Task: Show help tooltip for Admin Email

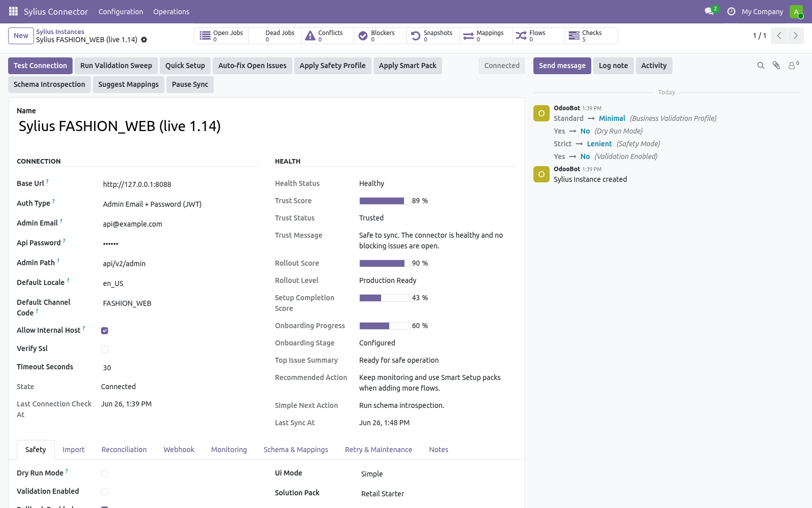Action: 61,220
